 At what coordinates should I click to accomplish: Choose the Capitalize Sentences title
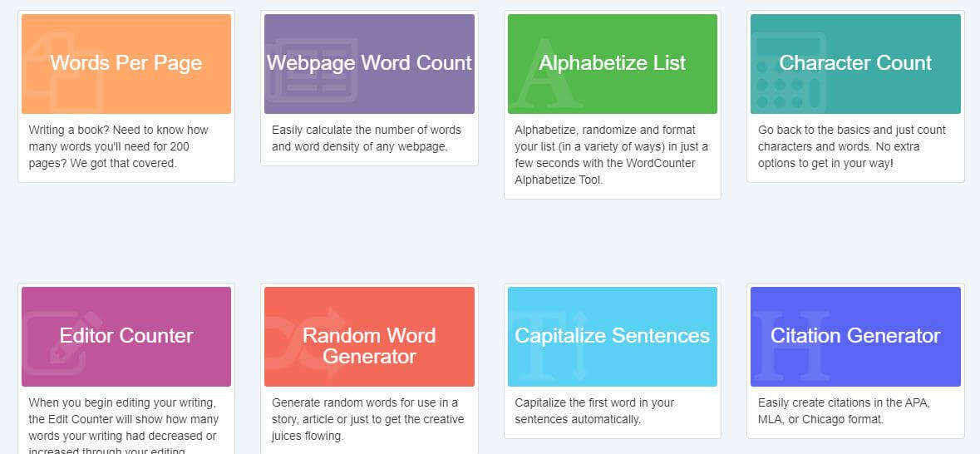tap(613, 336)
